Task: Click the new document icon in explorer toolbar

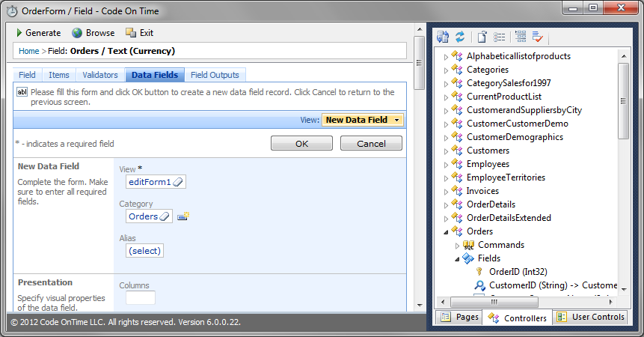Action: coord(482,37)
